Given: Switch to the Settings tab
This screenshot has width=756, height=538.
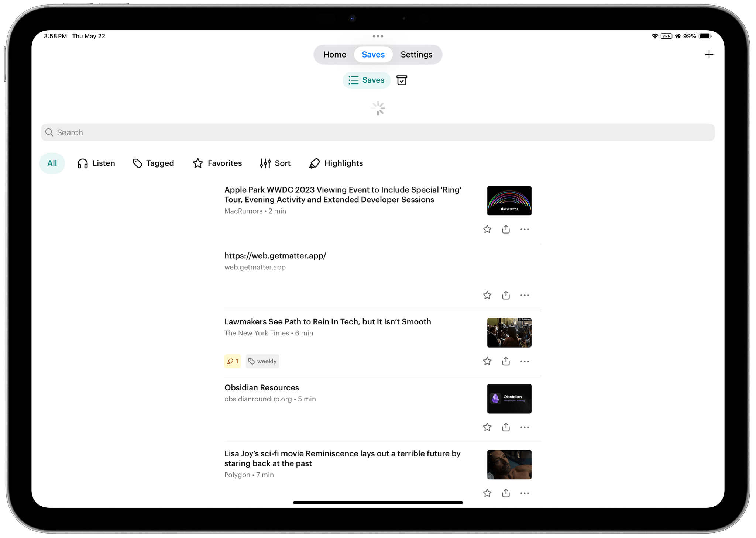Looking at the screenshot, I should [416, 55].
